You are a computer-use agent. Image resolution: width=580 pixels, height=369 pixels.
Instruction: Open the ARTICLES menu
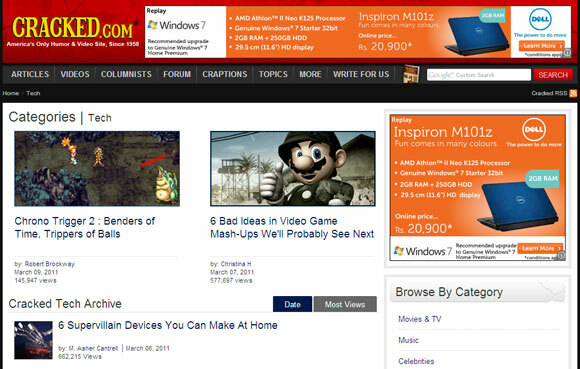click(x=30, y=74)
